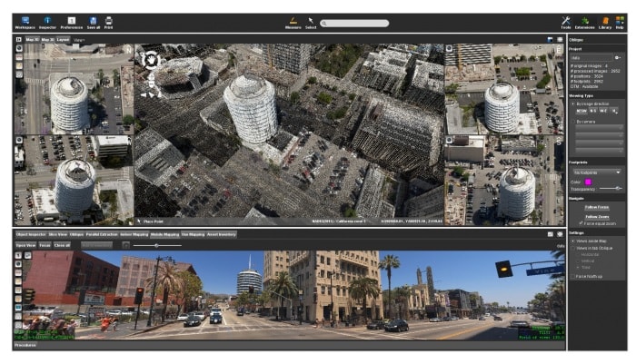Image resolution: width=636 pixels, height=364 pixels.
Task: Click the blue icon in the panorama's left toolbar
Action: click(19, 308)
